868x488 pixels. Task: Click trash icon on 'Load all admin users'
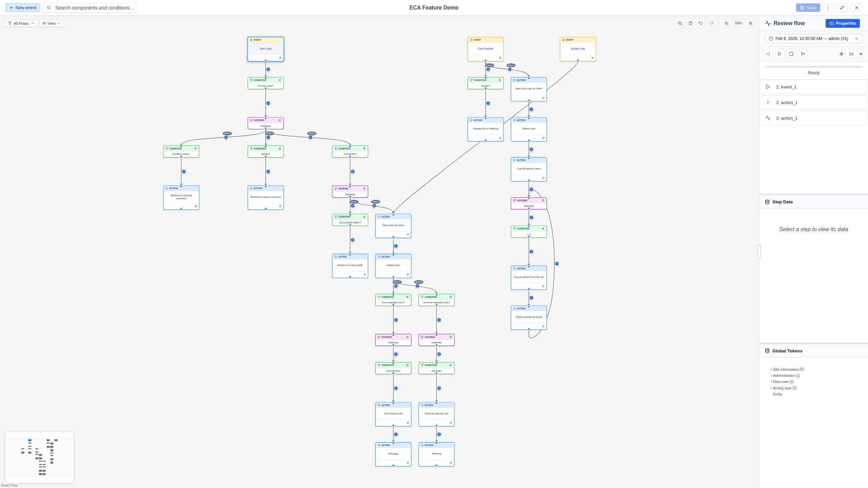(x=543, y=178)
